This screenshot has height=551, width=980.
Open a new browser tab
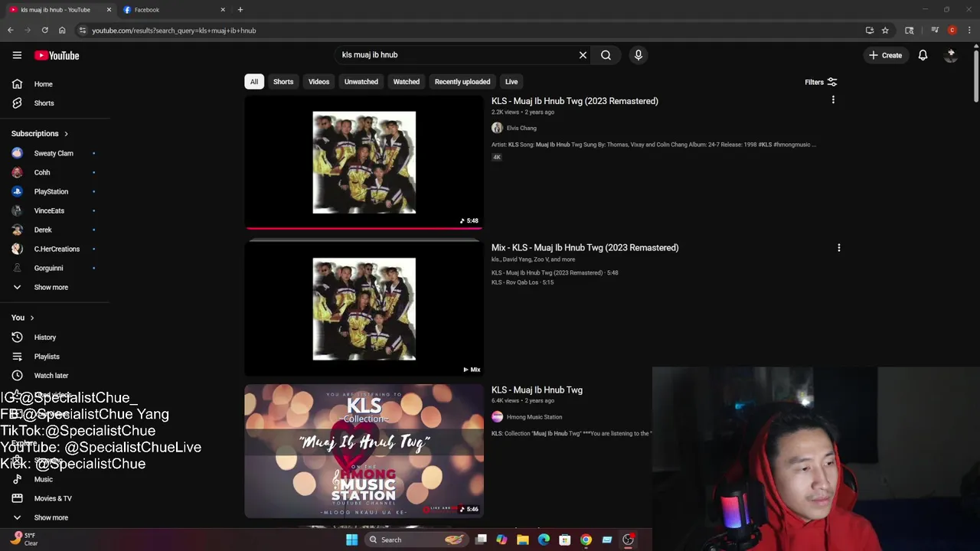coord(240,10)
